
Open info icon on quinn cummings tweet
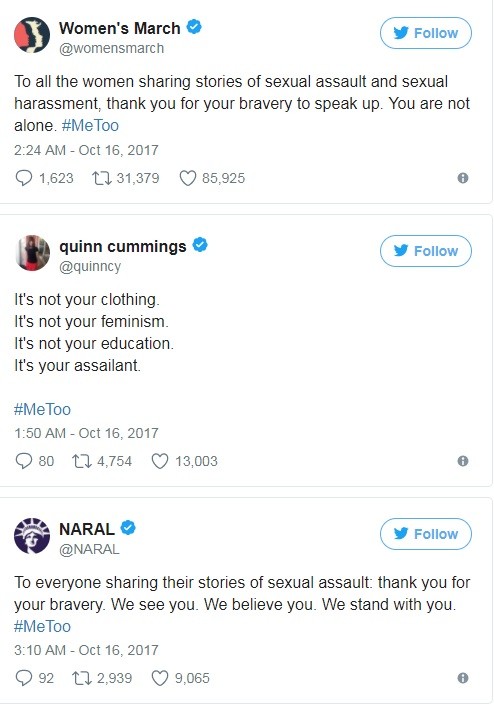[463, 461]
